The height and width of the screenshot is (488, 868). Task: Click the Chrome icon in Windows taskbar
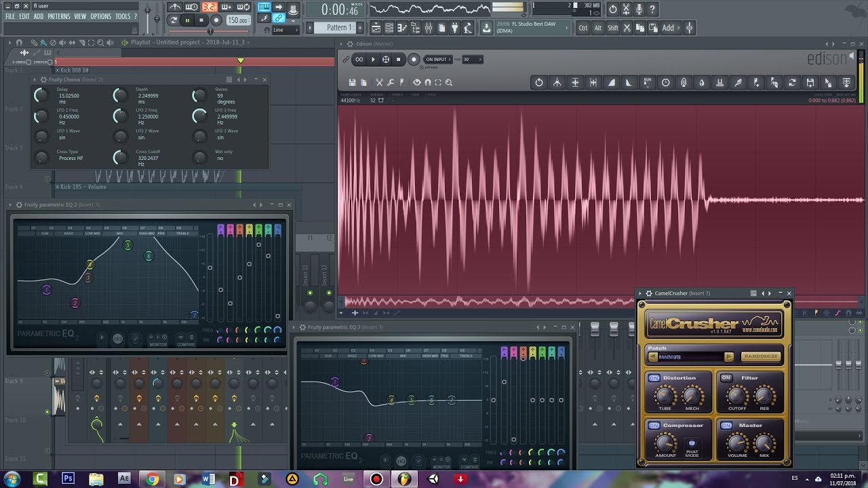[x=151, y=479]
